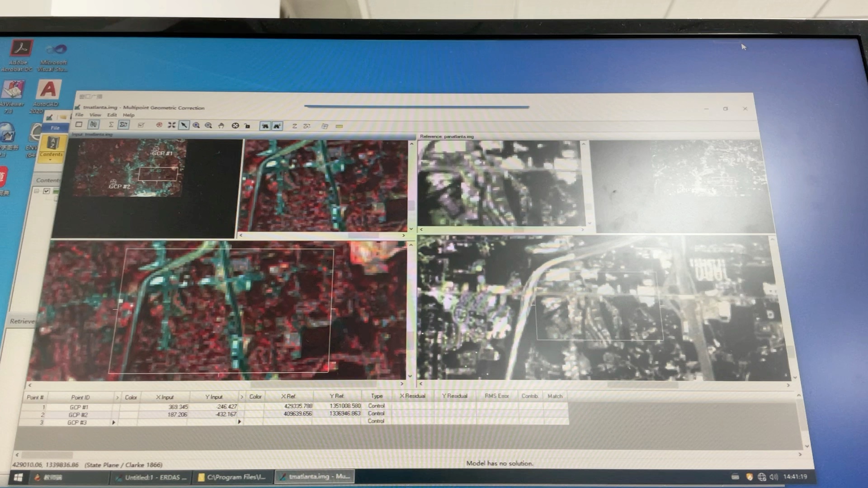Click the horizontal scrollbar under main input view
This screenshot has height=488, width=868.
pyautogui.click(x=216, y=384)
